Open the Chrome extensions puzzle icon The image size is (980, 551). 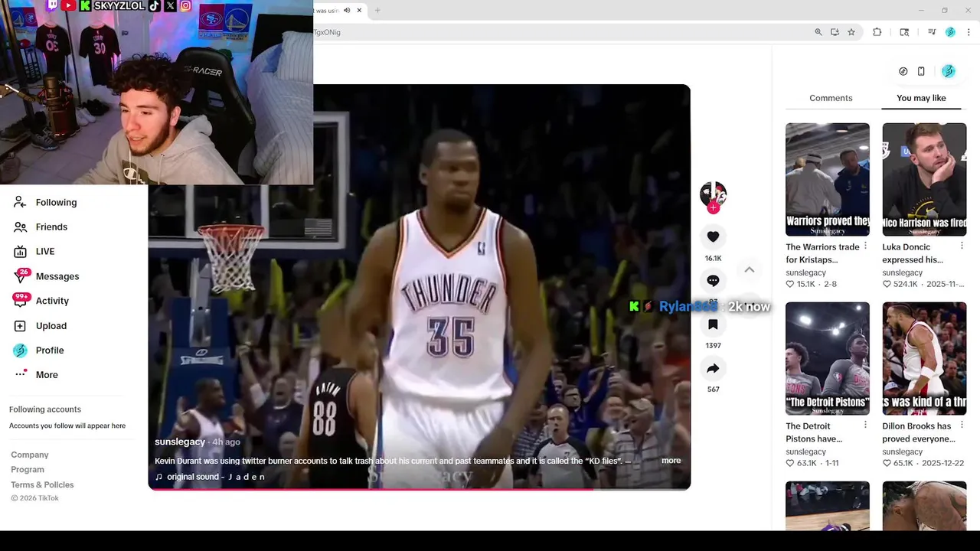[877, 32]
